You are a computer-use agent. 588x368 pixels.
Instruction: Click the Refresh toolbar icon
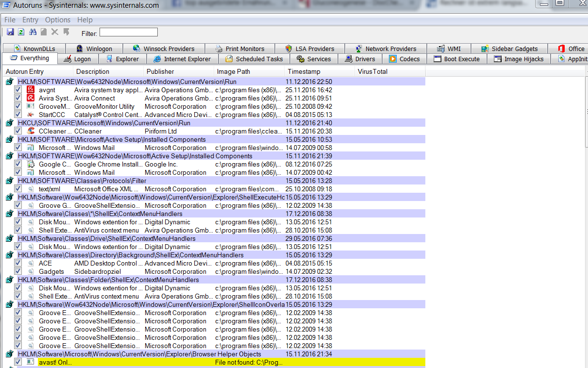point(21,32)
